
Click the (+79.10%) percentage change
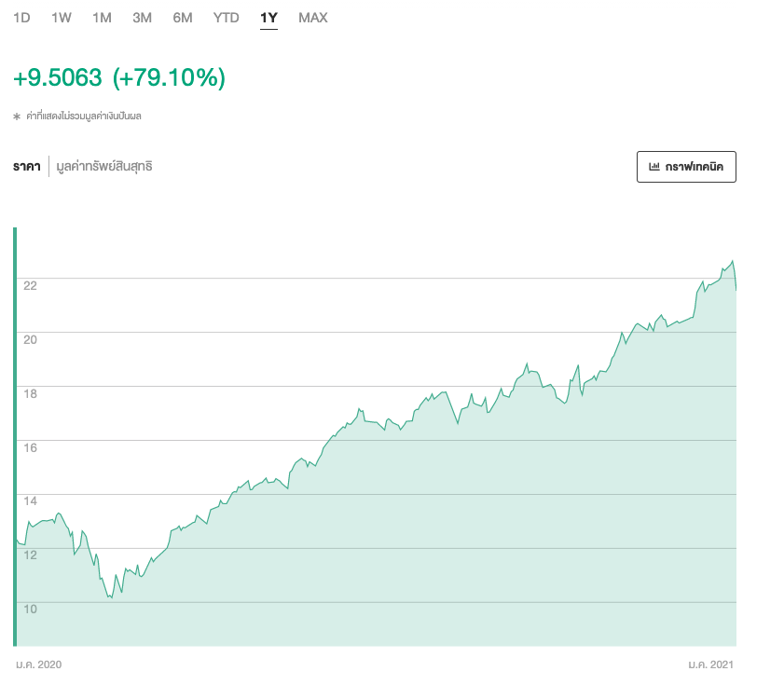point(169,78)
